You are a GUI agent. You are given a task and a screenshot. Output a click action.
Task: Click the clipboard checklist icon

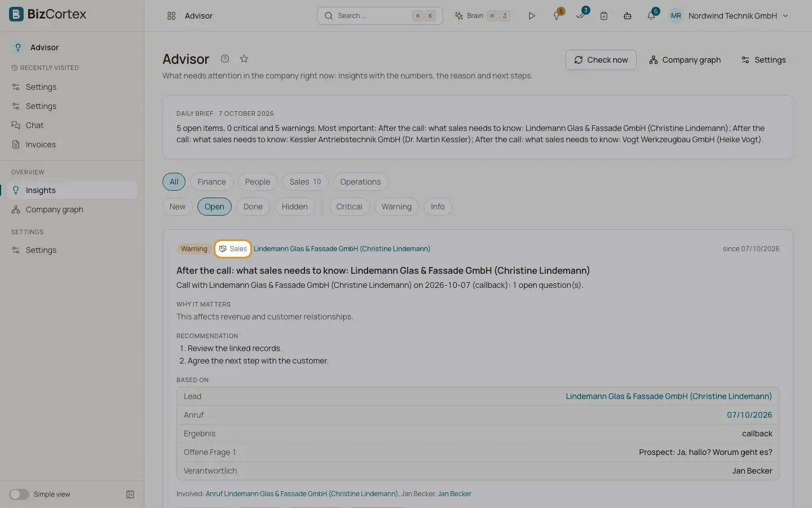pyautogui.click(x=604, y=16)
